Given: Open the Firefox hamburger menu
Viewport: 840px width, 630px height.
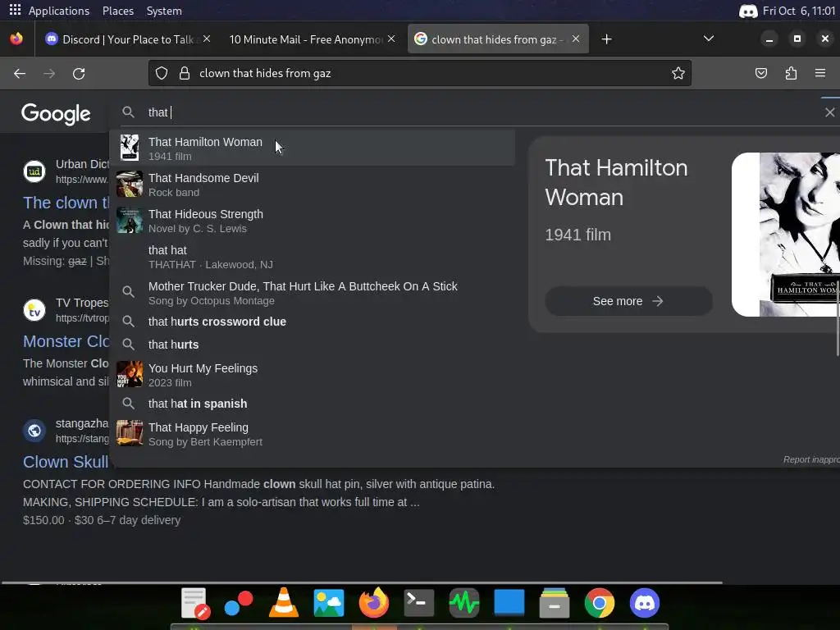Looking at the screenshot, I should (x=819, y=73).
